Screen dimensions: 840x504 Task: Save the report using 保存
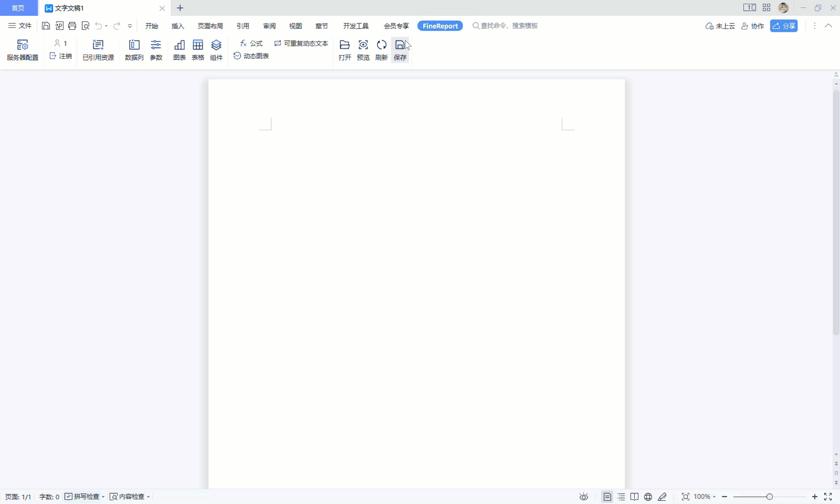(400, 49)
